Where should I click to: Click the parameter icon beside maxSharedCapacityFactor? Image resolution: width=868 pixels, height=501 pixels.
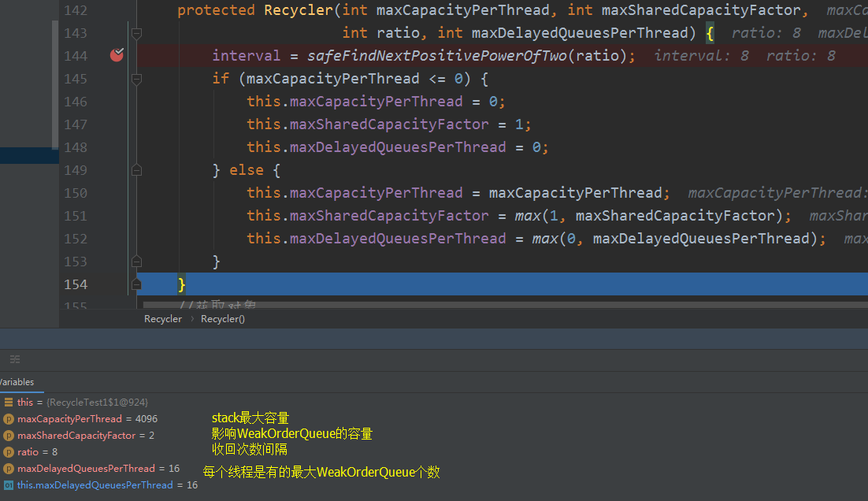coord(9,436)
